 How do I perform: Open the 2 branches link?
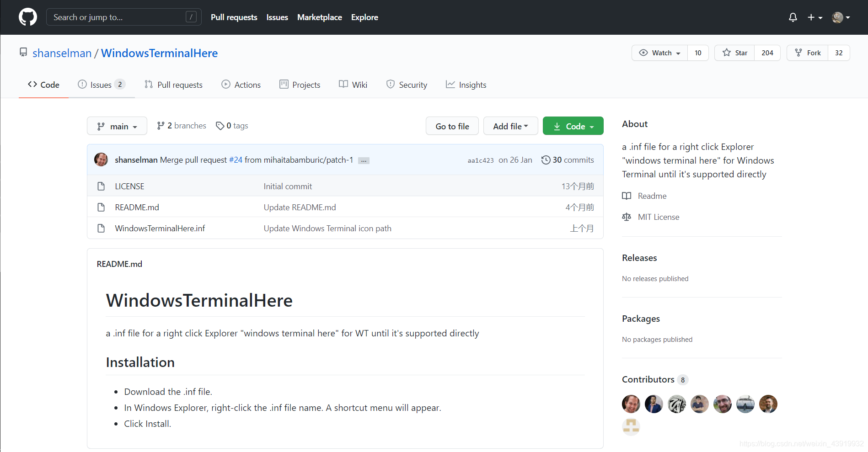(x=182, y=125)
